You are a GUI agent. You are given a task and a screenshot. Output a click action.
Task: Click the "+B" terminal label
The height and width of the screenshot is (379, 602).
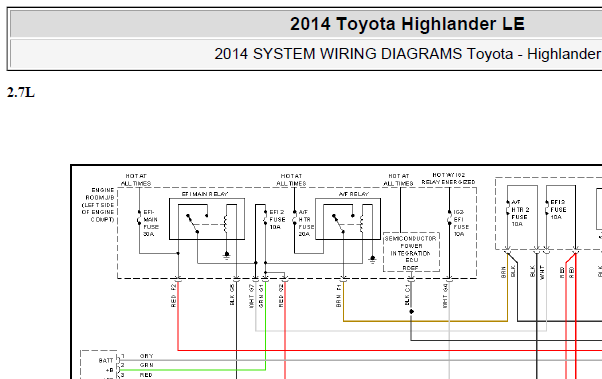tap(109, 370)
